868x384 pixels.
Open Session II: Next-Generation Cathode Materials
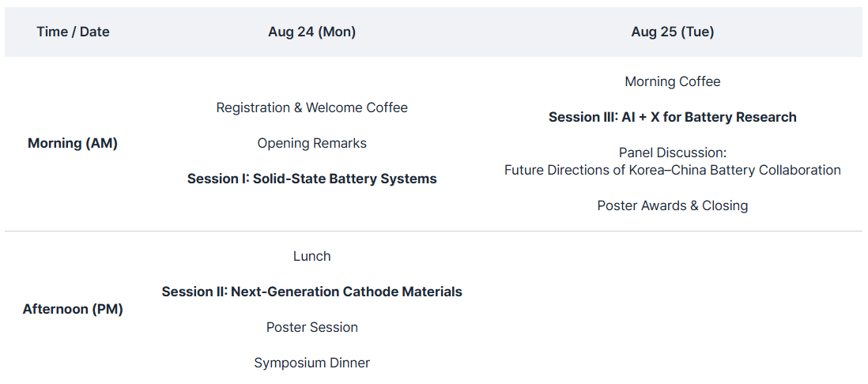pos(311,292)
